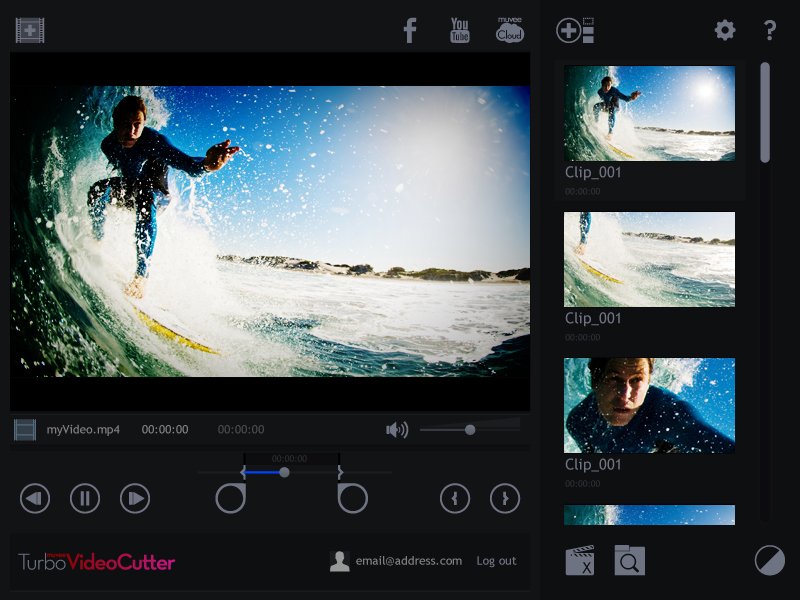The width and height of the screenshot is (800, 600).
Task: Step back to the previous frame
Action: pos(35,498)
